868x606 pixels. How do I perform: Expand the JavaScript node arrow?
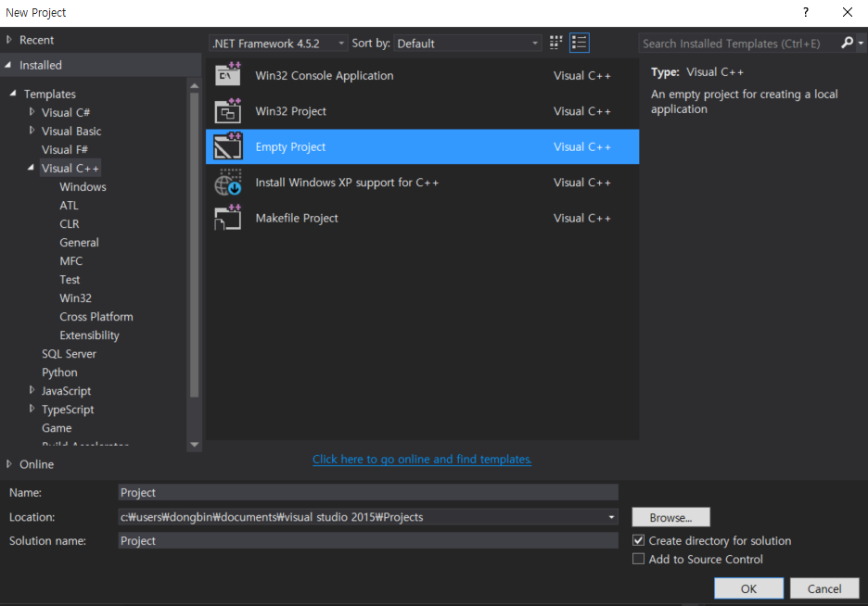(32, 390)
